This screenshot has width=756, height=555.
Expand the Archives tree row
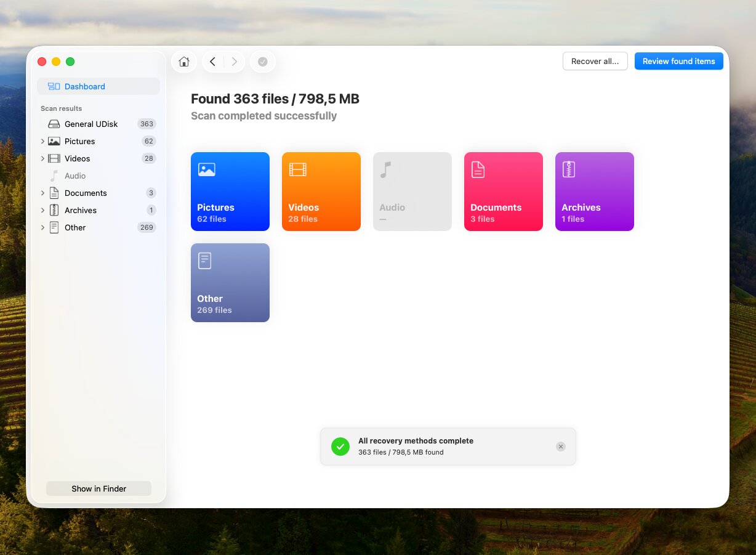pyautogui.click(x=42, y=210)
